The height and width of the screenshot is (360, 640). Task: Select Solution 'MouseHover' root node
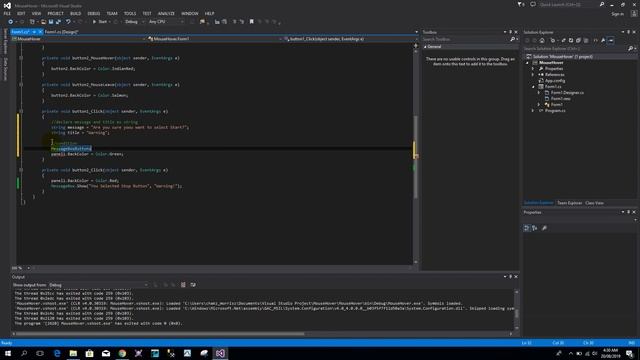click(562, 57)
